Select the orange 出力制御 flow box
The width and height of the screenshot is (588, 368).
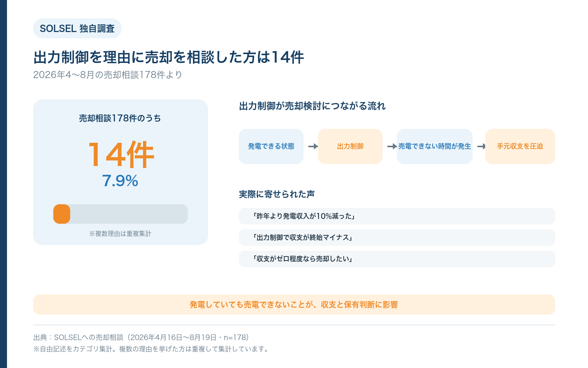[350, 146]
